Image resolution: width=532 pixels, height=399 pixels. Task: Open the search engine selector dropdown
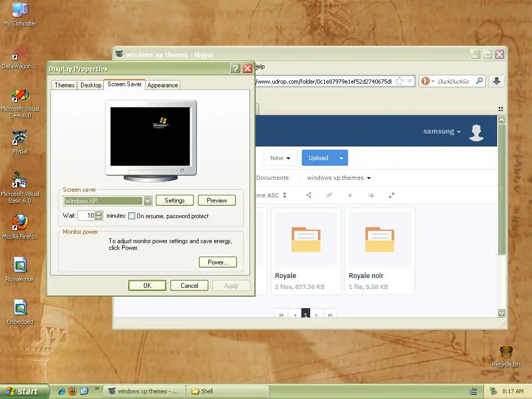428,81
